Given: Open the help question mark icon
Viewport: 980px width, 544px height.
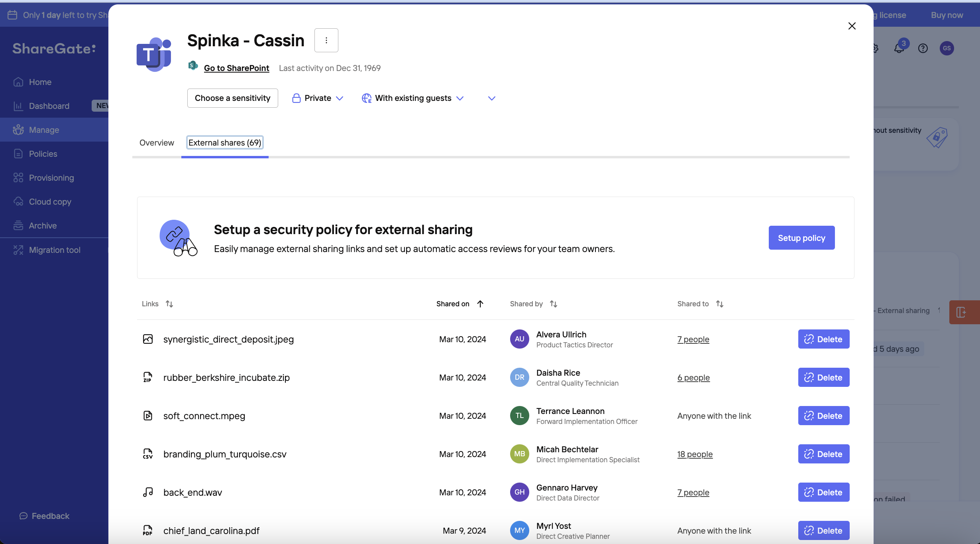Looking at the screenshot, I should [923, 48].
